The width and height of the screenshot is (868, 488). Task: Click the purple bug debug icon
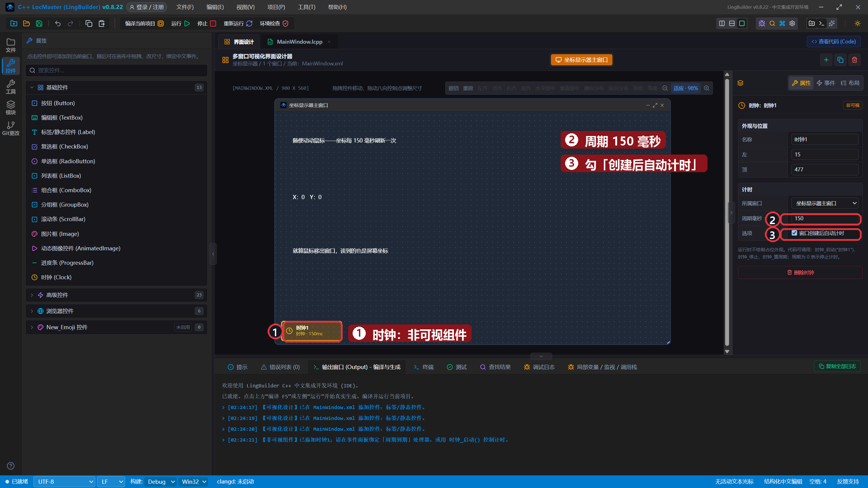click(762, 23)
